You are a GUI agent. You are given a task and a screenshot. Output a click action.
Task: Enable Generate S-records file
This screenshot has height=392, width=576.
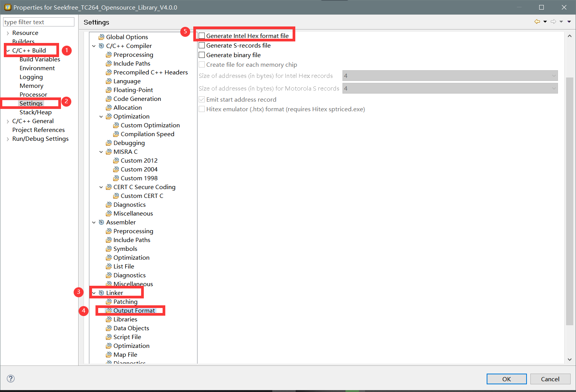[202, 46]
